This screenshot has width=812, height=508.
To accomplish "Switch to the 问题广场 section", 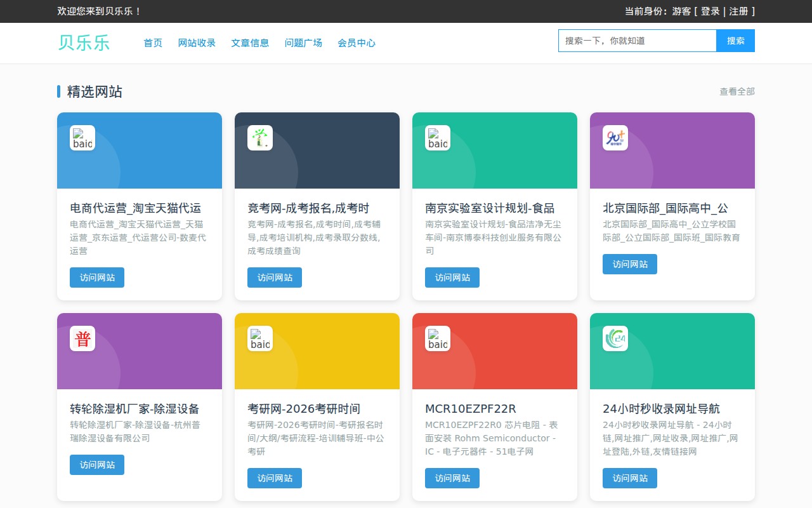I will click(x=303, y=43).
